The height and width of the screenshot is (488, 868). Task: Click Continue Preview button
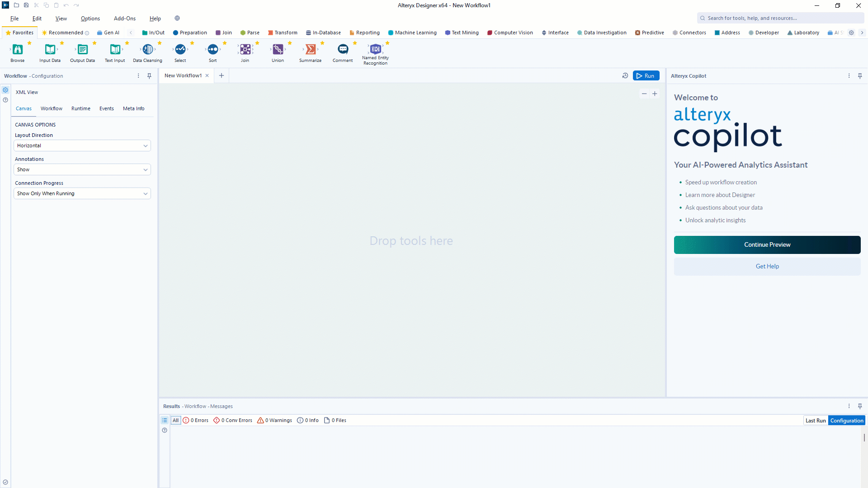click(x=767, y=245)
